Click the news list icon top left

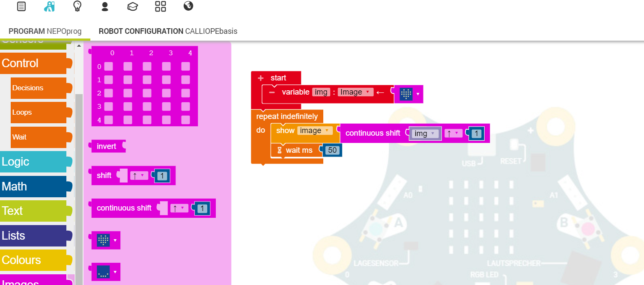(x=21, y=6)
